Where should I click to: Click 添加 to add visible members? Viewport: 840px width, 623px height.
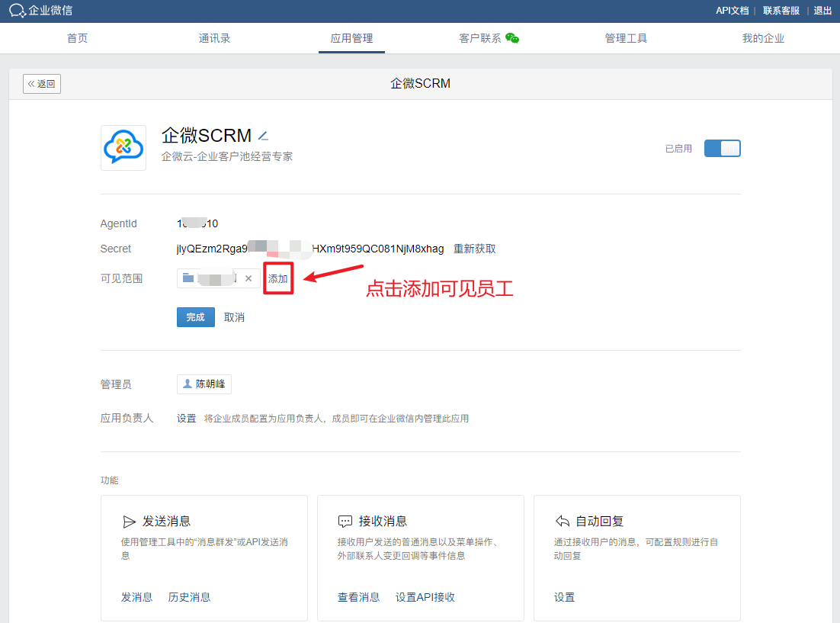coord(278,279)
